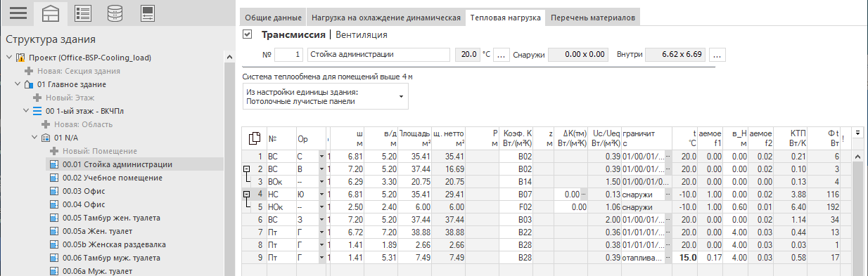Open the results panel icon in top toolbar
This screenshot has height=276, width=868.
(x=148, y=13)
